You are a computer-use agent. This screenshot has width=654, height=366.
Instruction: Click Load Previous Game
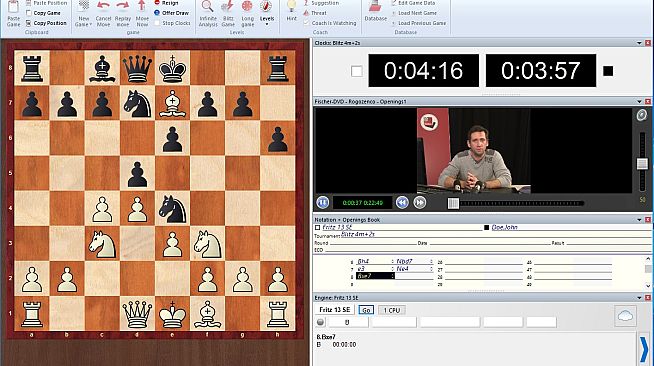[422, 23]
